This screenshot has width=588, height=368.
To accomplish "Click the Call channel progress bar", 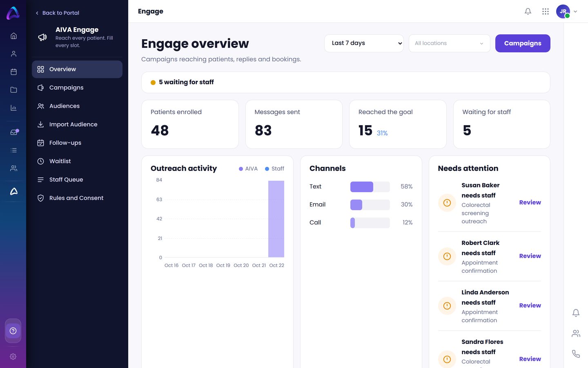I will tap(370, 223).
